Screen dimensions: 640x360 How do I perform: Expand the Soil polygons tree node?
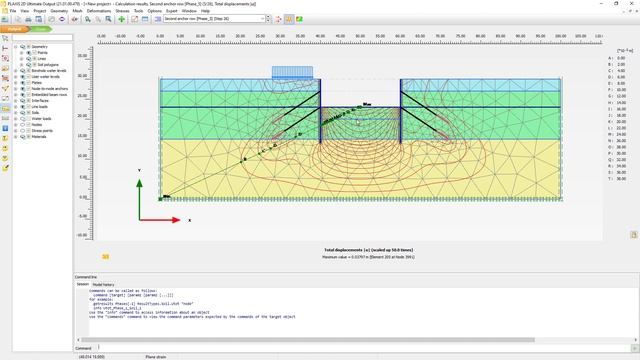click(22, 64)
